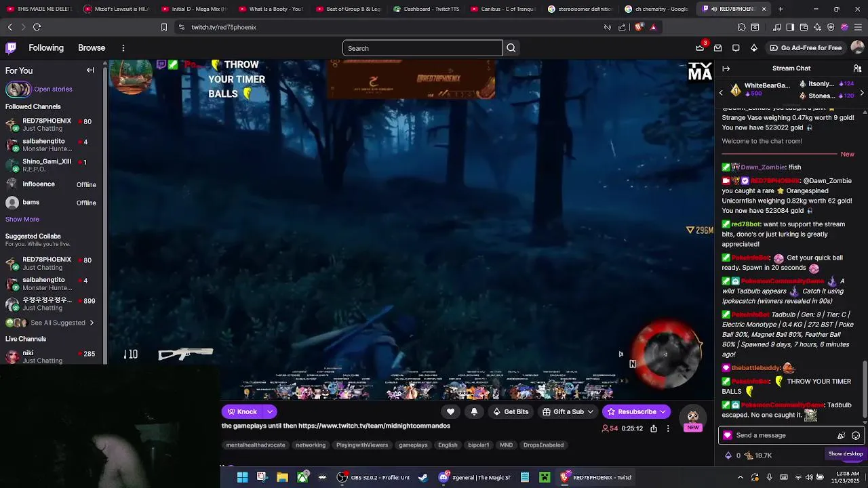Select the DropsEnabeled tag
This screenshot has width=868, height=488.
tap(543, 445)
